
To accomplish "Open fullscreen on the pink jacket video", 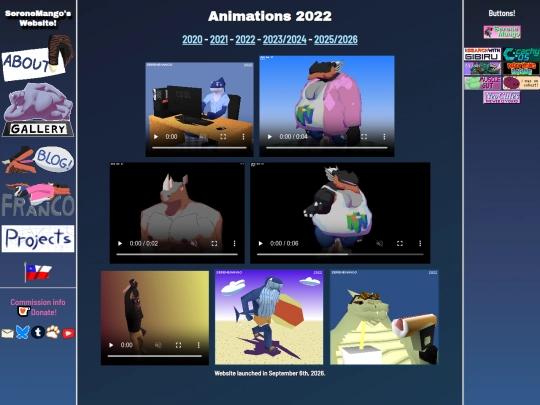I will pyautogui.click(x=364, y=137).
